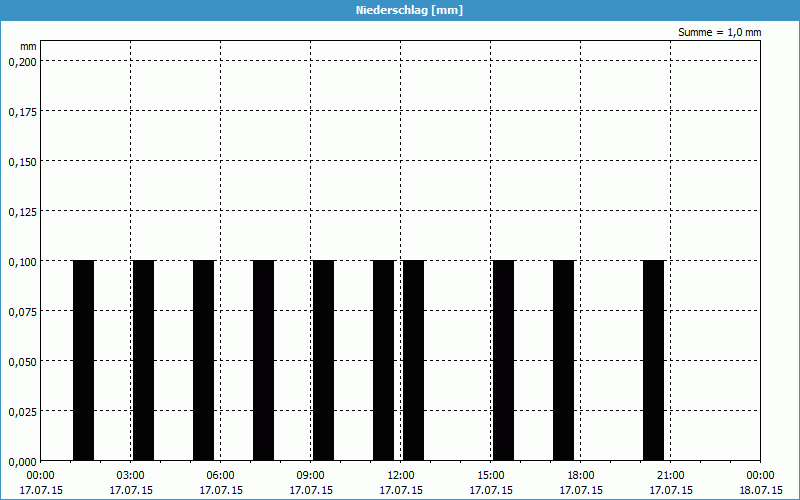This screenshot has width=800, height=500.
Task: Click the 0,200 y-axis label
Action: click(x=21, y=61)
